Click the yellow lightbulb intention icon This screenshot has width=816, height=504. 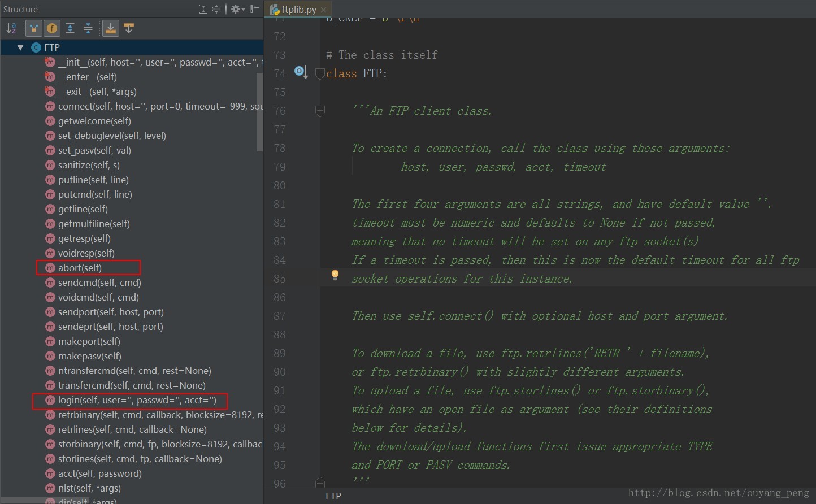click(335, 275)
